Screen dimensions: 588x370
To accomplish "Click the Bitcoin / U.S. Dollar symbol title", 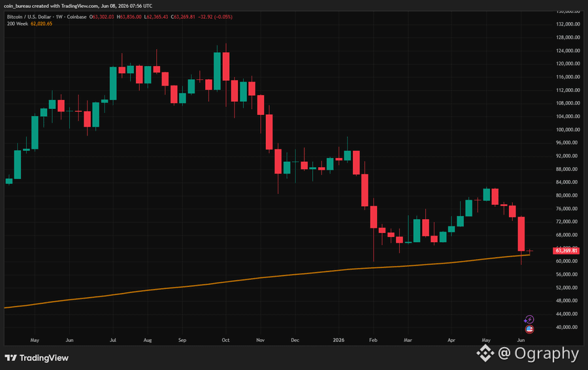I will pyautogui.click(x=47, y=17).
